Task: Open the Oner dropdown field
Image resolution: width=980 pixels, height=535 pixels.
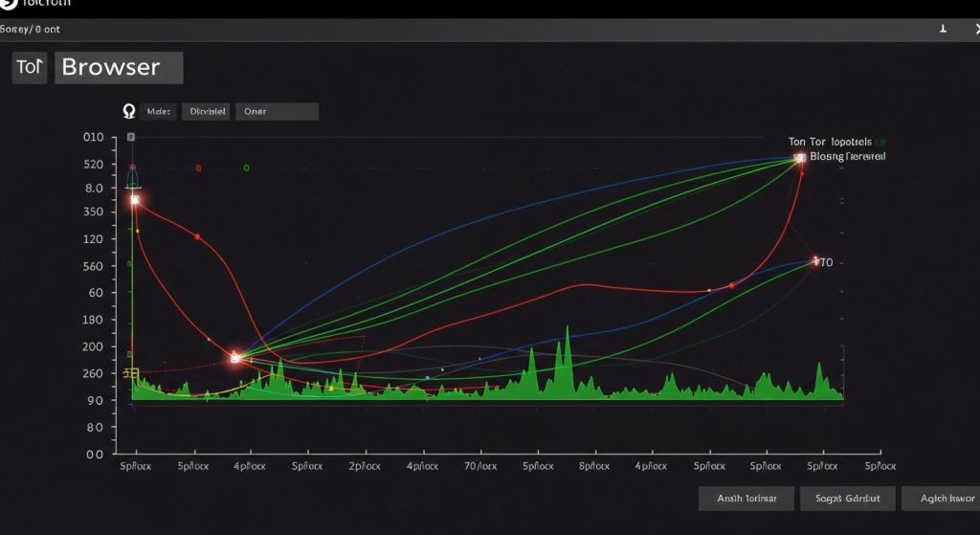Action: [x=277, y=112]
